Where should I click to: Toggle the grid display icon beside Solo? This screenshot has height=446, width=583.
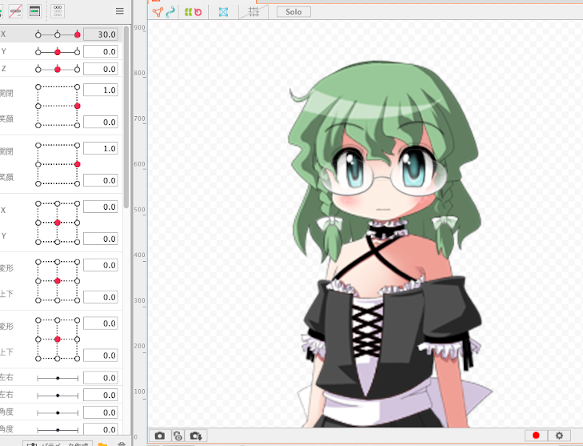[254, 12]
